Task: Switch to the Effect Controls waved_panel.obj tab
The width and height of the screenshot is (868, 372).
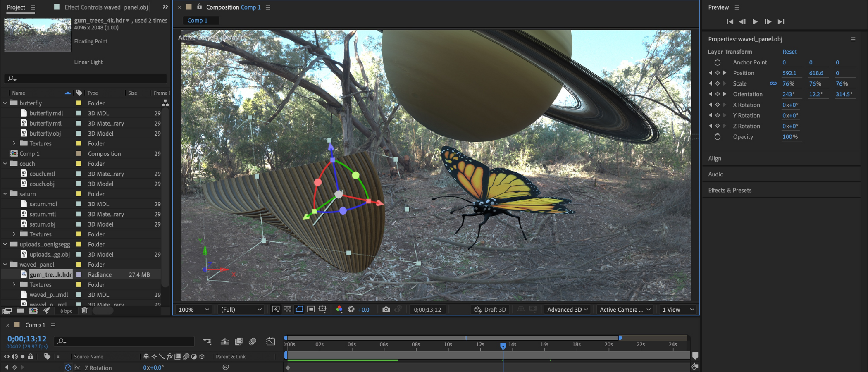Action: pyautogui.click(x=106, y=7)
